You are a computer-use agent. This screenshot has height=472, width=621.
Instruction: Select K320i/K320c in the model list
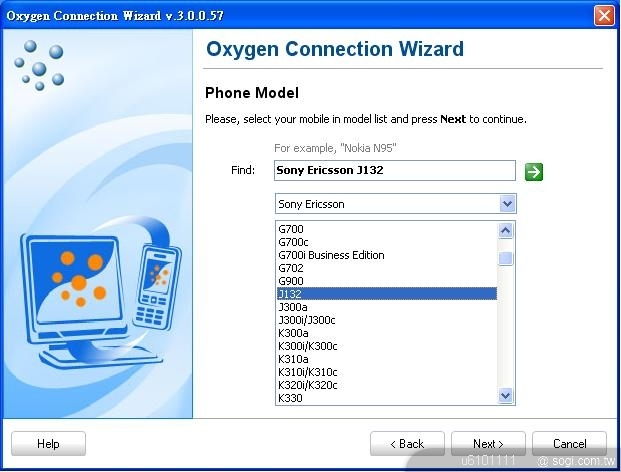tap(387, 385)
